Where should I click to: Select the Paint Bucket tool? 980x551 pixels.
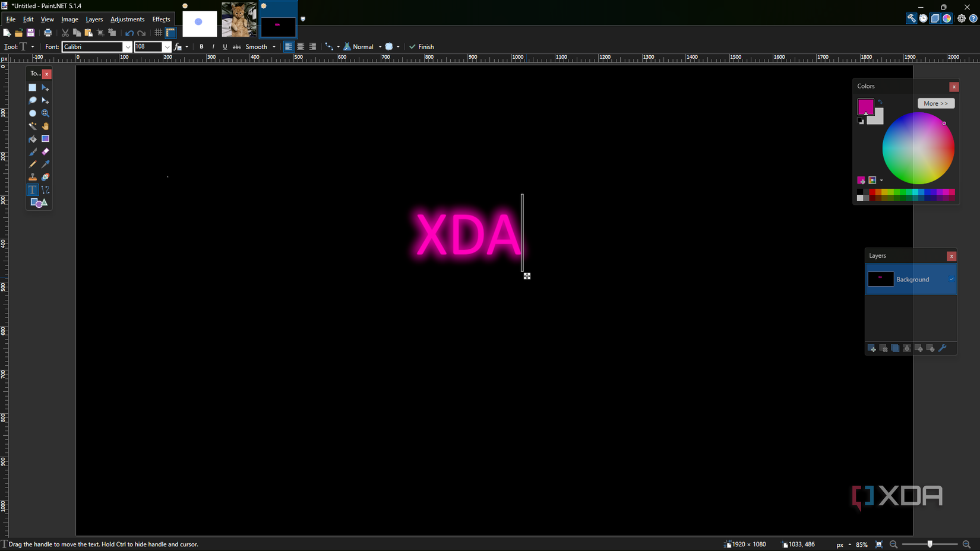click(x=33, y=139)
